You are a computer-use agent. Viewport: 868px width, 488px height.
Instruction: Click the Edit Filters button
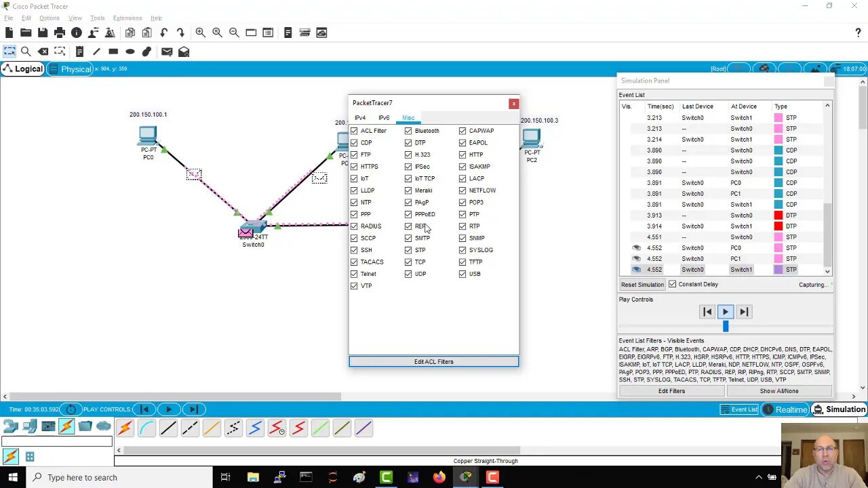671,391
